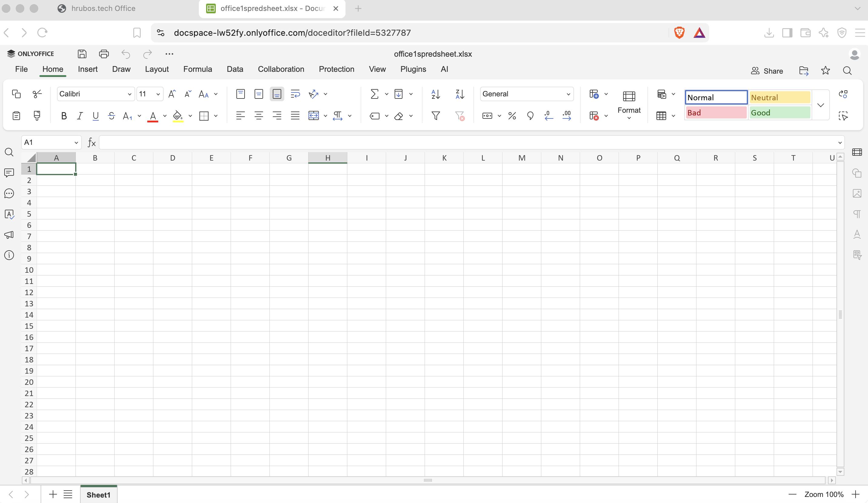Open the Calibri font name dropdown

pyautogui.click(x=129, y=94)
